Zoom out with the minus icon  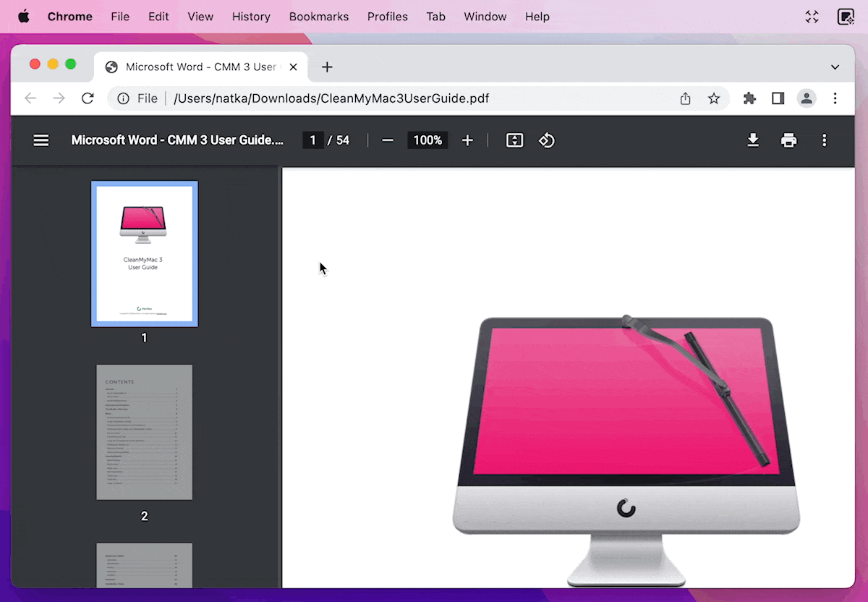[388, 140]
